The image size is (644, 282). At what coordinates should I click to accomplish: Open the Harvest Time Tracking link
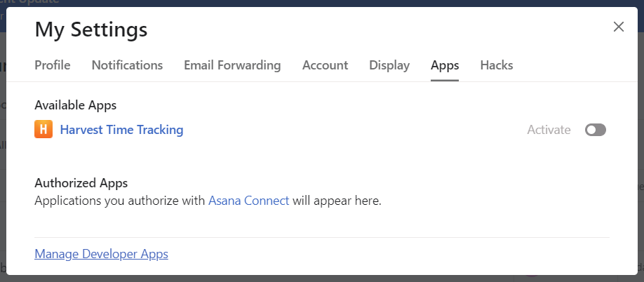[121, 130]
